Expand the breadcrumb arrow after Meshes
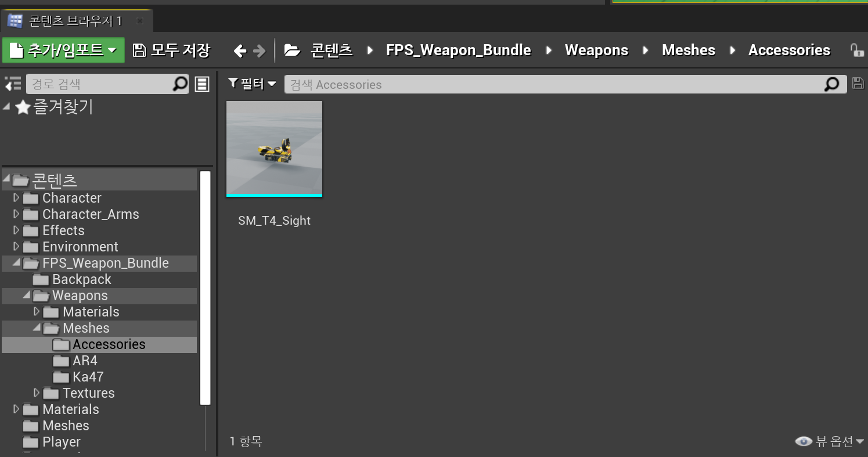This screenshot has height=457, width=868. tap(733, 51)
